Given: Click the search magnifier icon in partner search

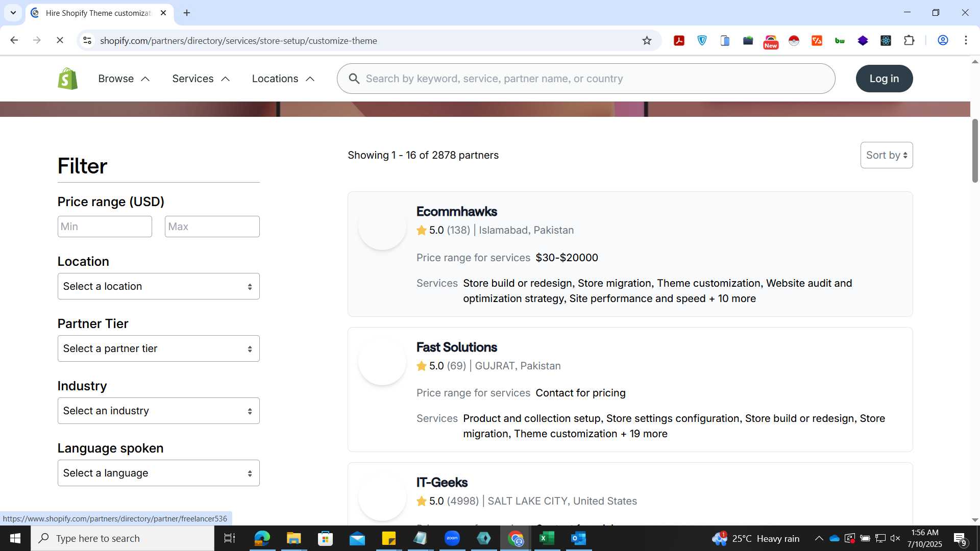Looking at the screenshot, I should [354, 79].
